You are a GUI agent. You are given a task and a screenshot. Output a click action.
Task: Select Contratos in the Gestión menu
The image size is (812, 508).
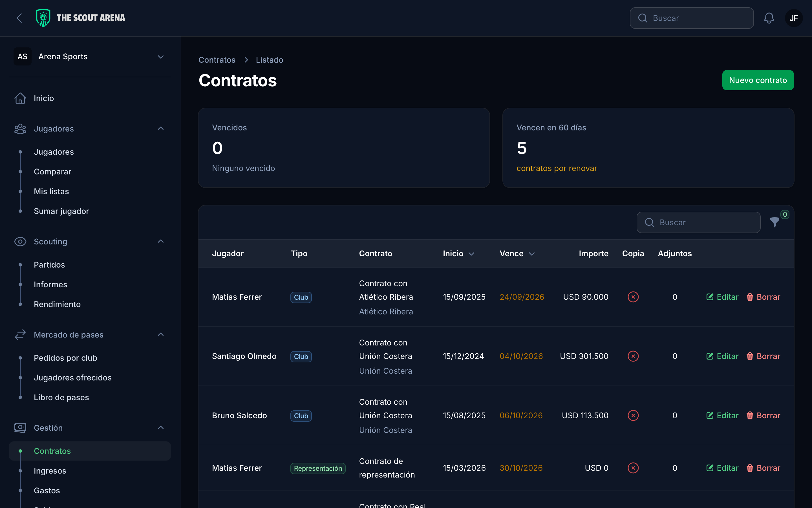90,451
